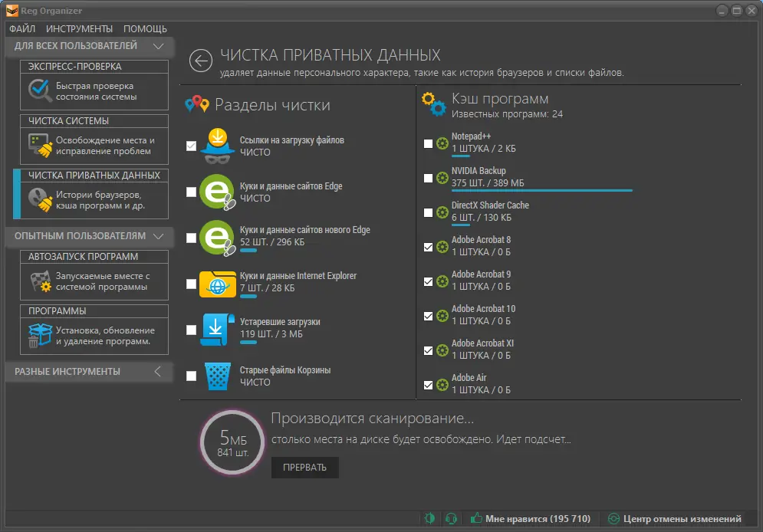Enable the NVIDIA Backup checkbox
The width and height of the screenshot is (763, 532).
point(428,178)
